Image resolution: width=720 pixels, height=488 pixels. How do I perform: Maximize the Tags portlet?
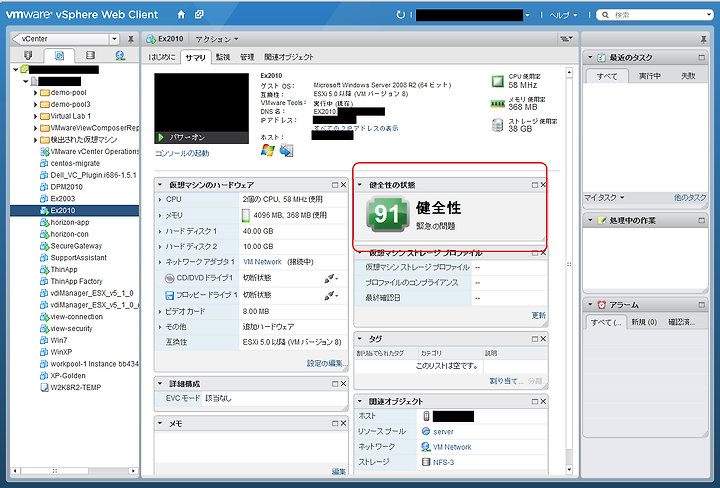534,339
